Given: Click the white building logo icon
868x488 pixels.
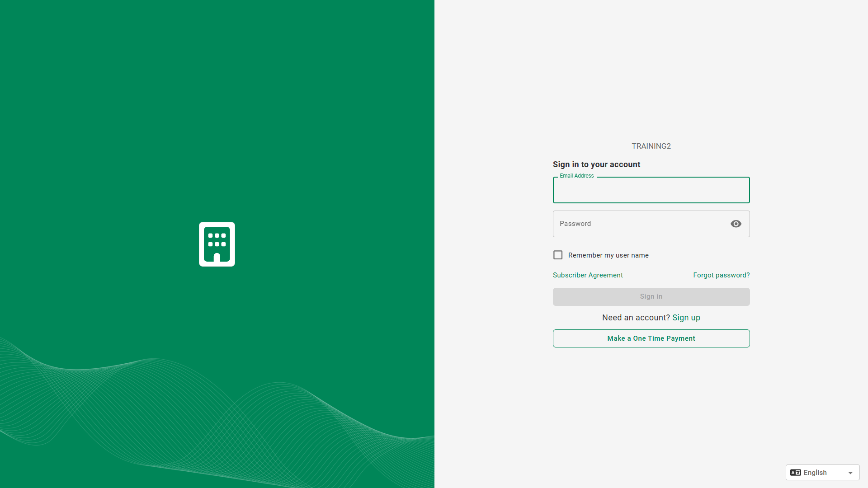Looking at the screenshot, I should (217, 244).
